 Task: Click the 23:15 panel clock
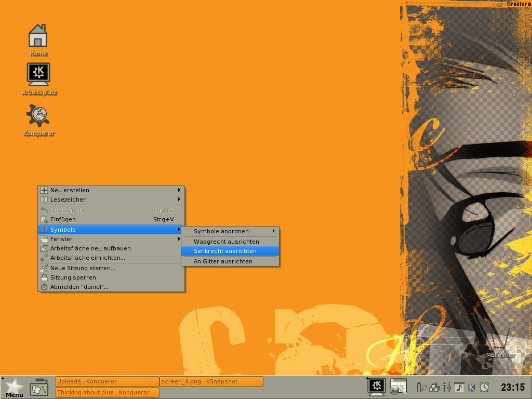pos(513,387)
